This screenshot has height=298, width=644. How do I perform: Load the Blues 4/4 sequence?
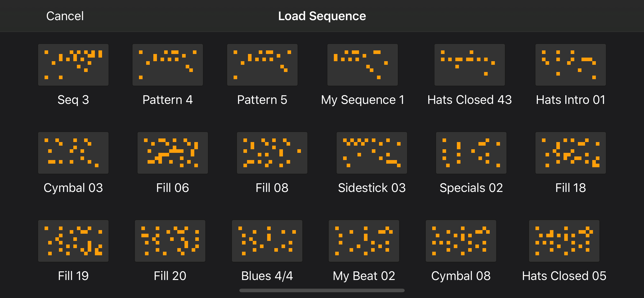click(x=267, y=241)
